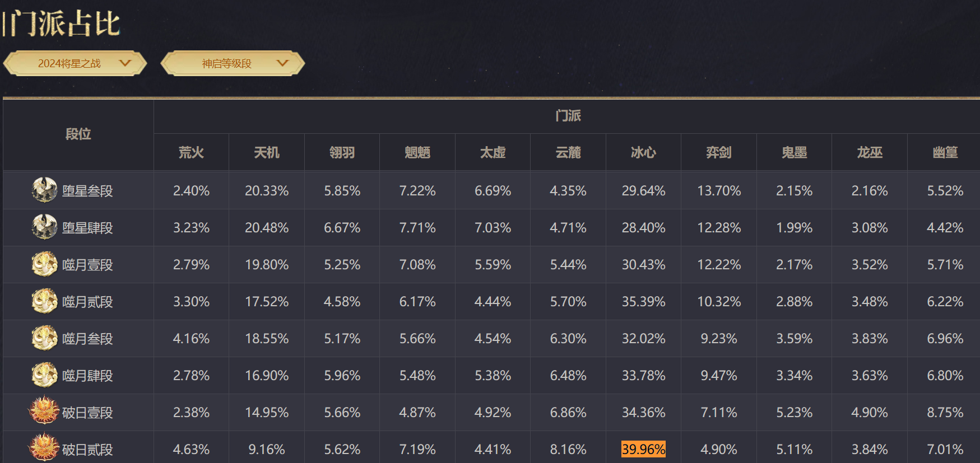Click the 幽篁 column header

945,152
